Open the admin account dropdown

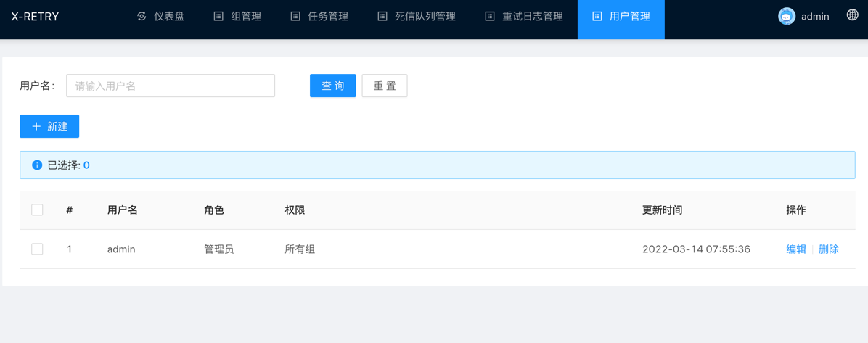(814, 16)
